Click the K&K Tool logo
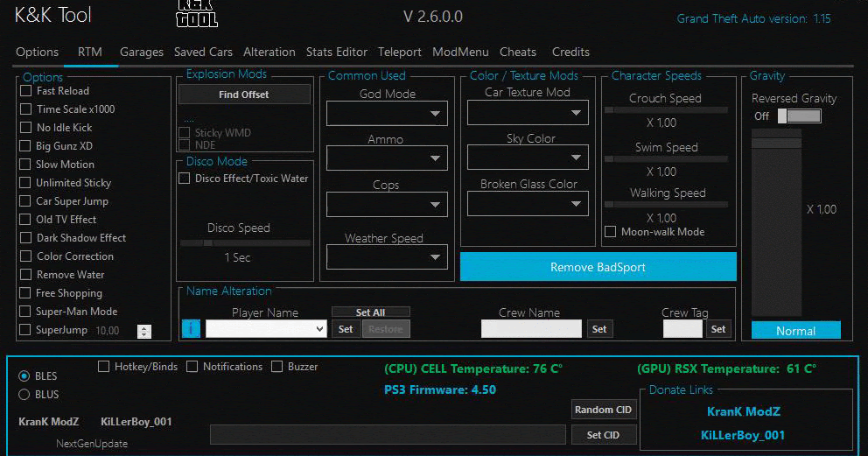868x456 pixels. [x=197, y=14]
